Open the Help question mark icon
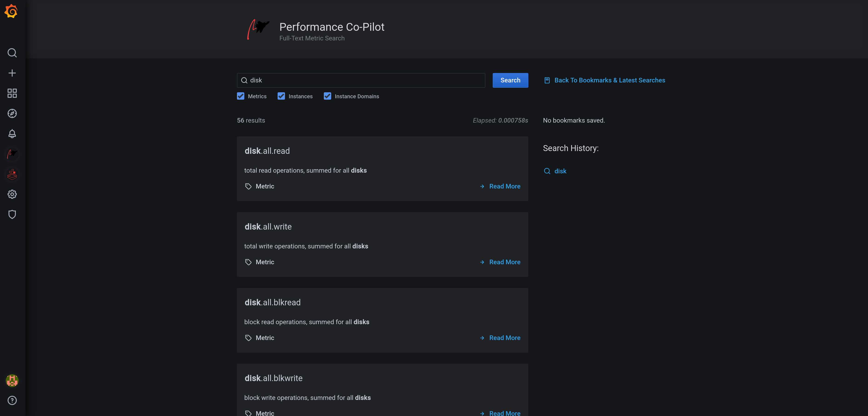 pyautogui.click(x=12, y=401)
